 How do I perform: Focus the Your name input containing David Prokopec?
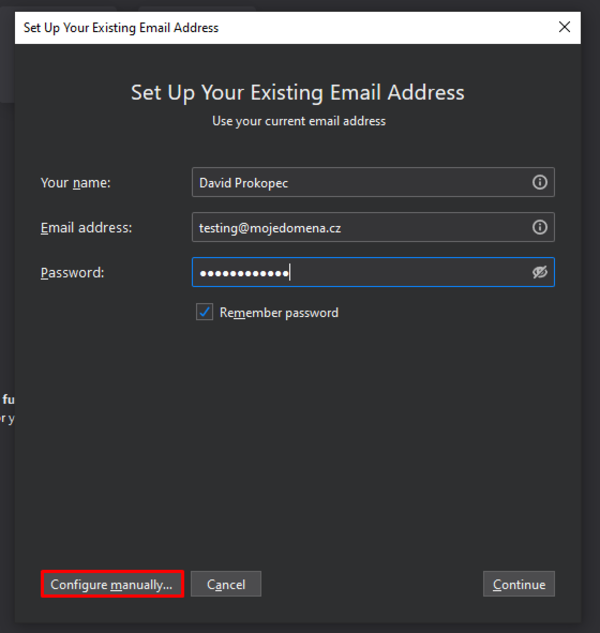[x=360, y=182]
